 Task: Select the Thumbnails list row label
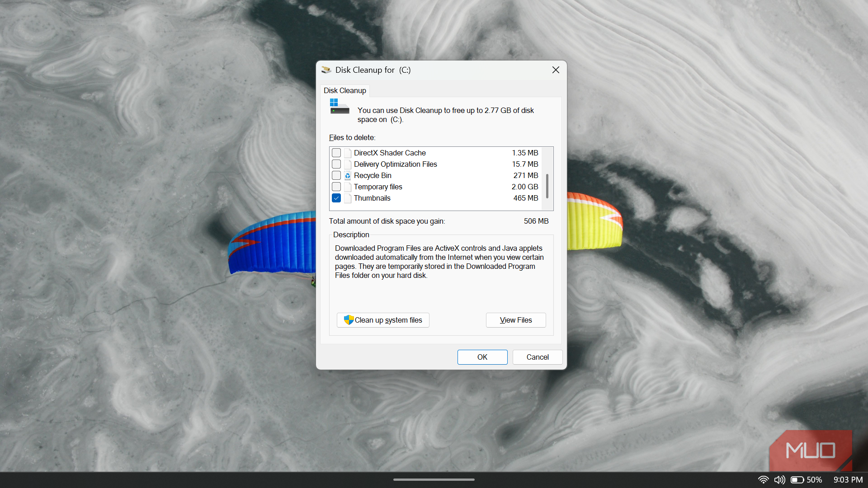pos(372,198)
